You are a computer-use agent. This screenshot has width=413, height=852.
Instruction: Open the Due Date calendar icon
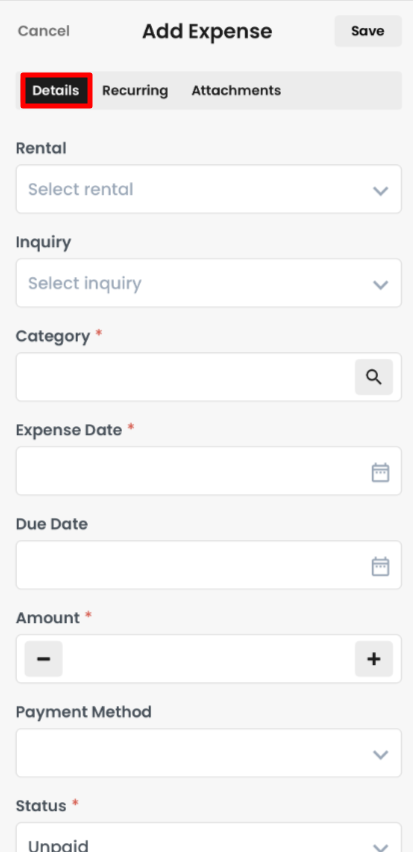pos(380,566)
